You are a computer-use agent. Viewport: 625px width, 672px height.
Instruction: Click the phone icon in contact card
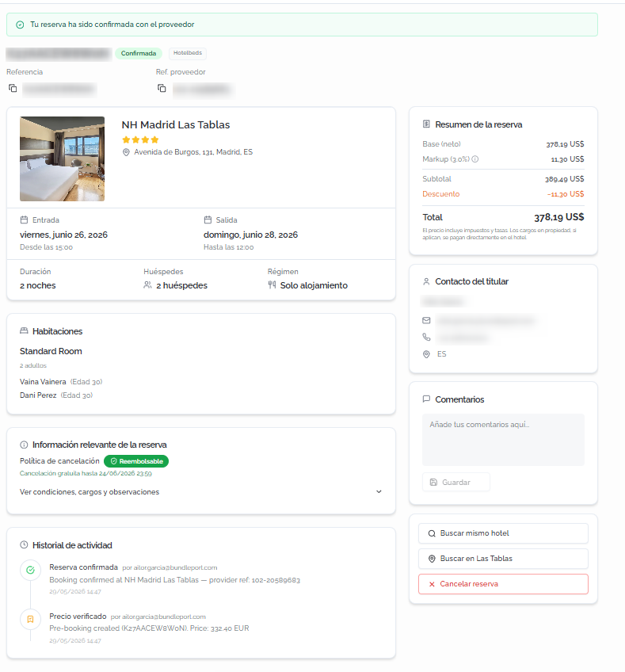426,338
